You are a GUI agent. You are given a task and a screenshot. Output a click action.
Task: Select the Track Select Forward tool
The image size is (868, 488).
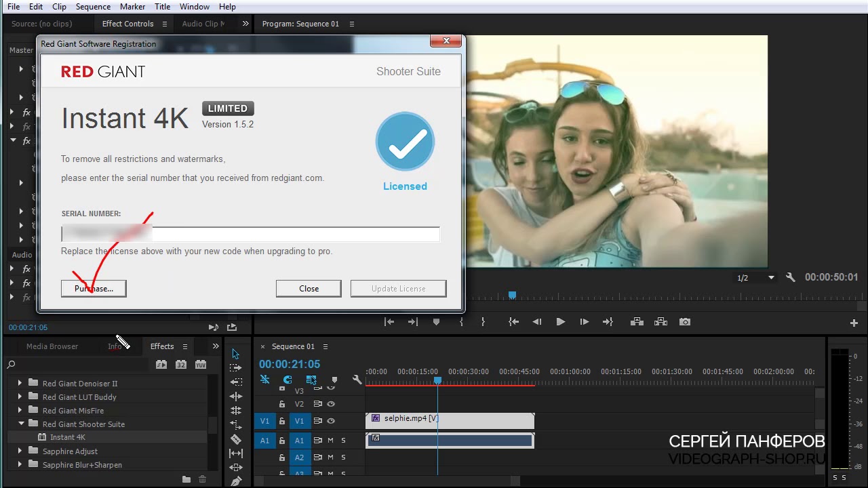[x=235, y=368]
